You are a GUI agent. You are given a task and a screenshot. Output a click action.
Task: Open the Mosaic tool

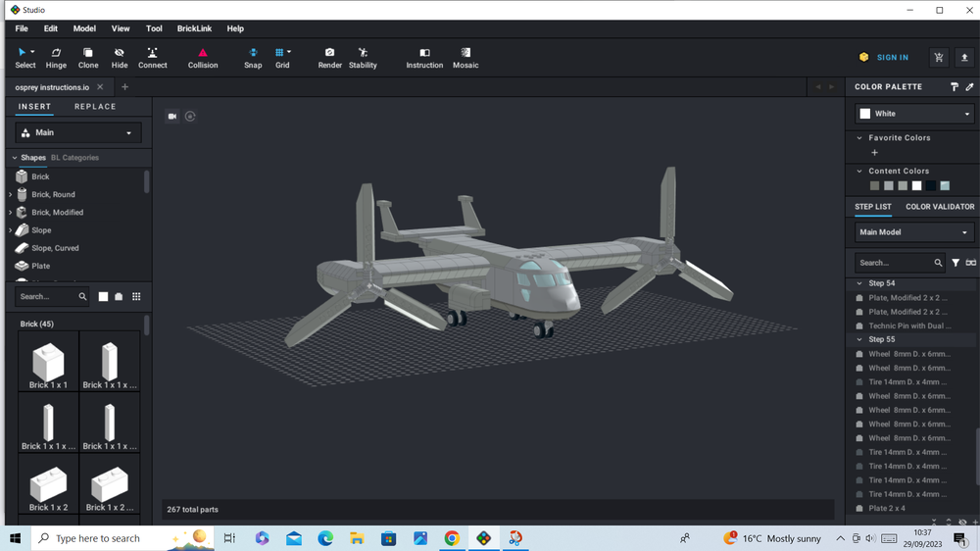tap(465, 58)
